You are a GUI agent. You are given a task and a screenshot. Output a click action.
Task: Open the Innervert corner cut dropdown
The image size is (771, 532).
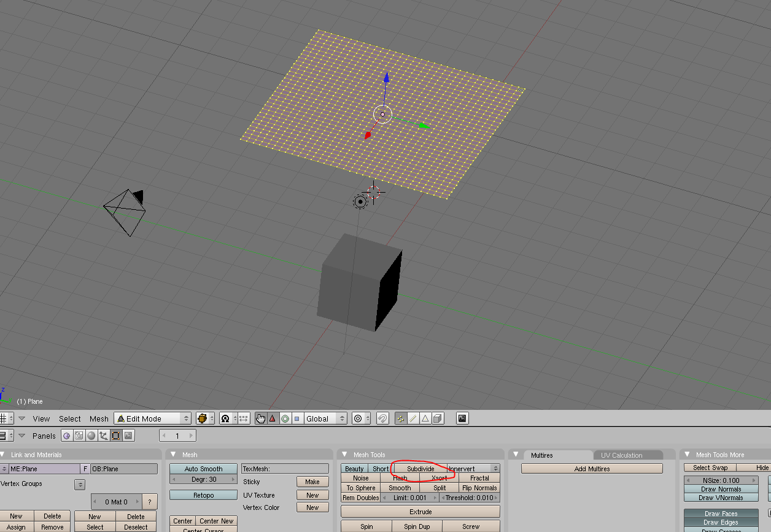[473, 469]
